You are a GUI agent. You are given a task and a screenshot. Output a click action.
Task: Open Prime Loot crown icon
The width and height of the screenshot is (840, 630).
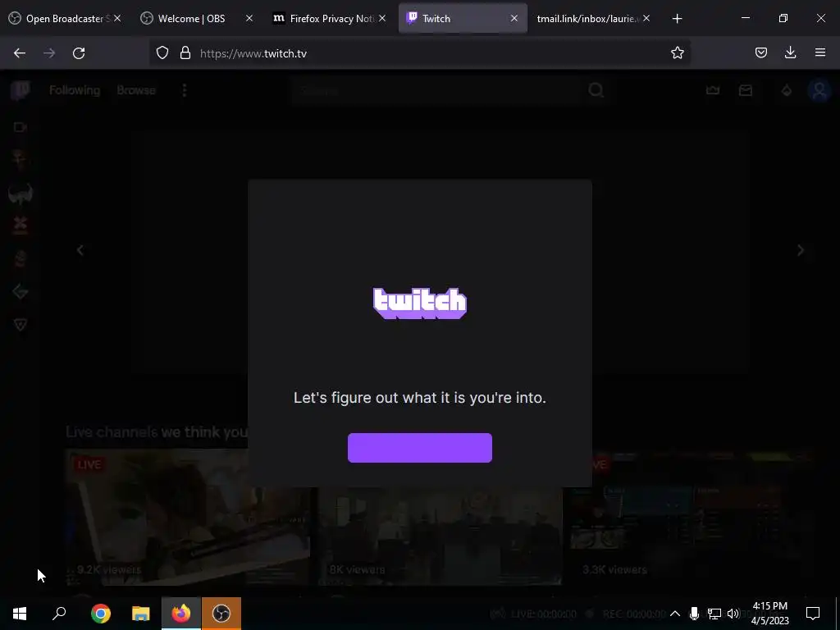click(713, 90)
